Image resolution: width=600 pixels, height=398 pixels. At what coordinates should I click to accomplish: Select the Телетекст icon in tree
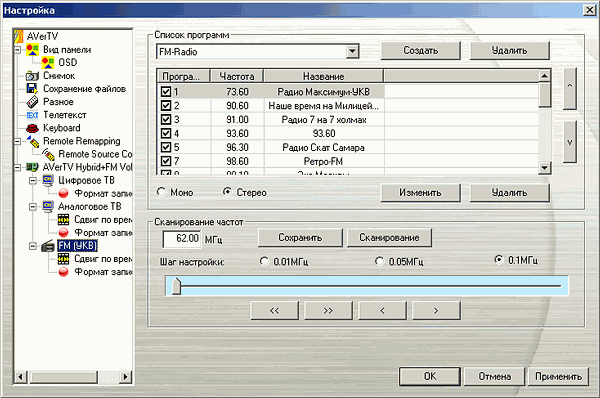coord(32,115)
